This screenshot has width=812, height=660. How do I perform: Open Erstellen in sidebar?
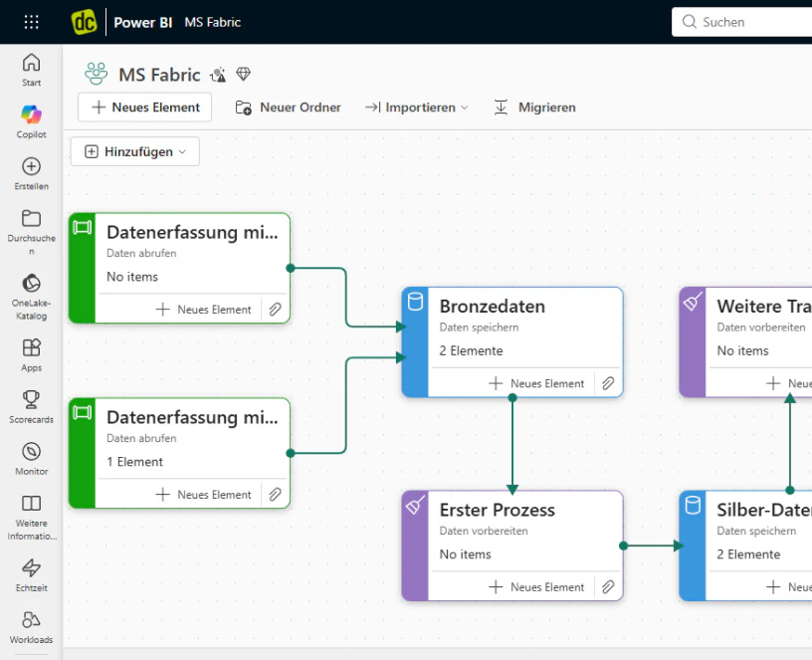[x=31, y=173]
